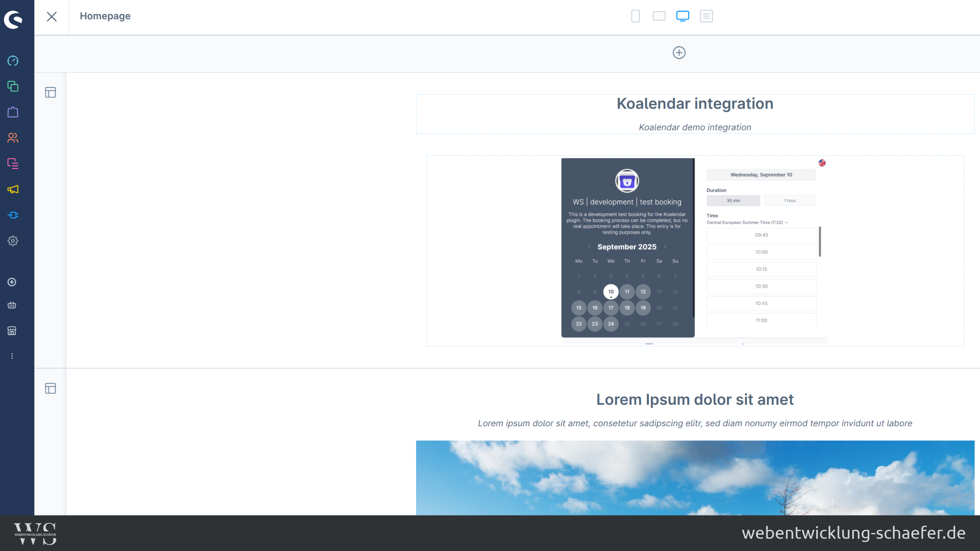Select the 10:15 time slot
Viewport: 980px width, 551px height.
click(761, 269)
